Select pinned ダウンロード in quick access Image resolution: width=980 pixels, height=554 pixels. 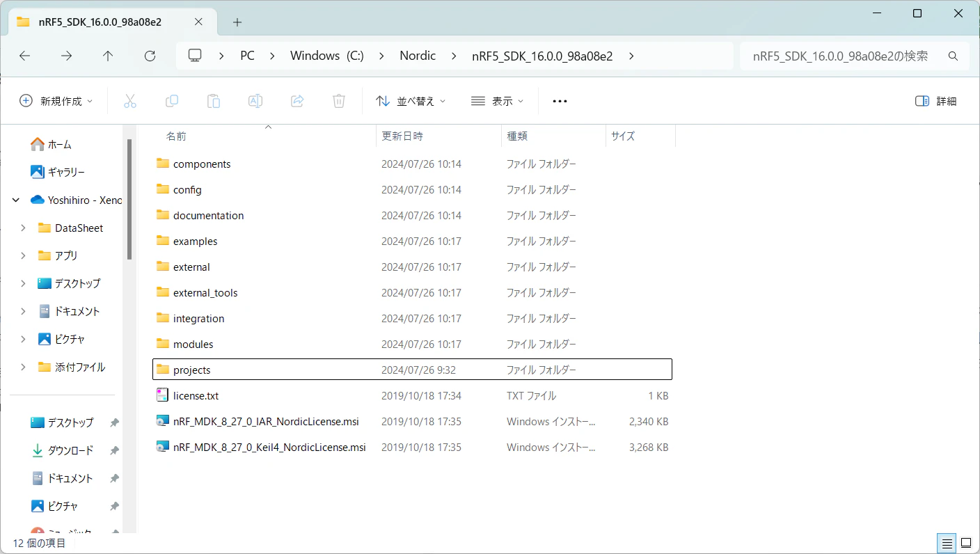pyautogui.click(x=70, y=450)
